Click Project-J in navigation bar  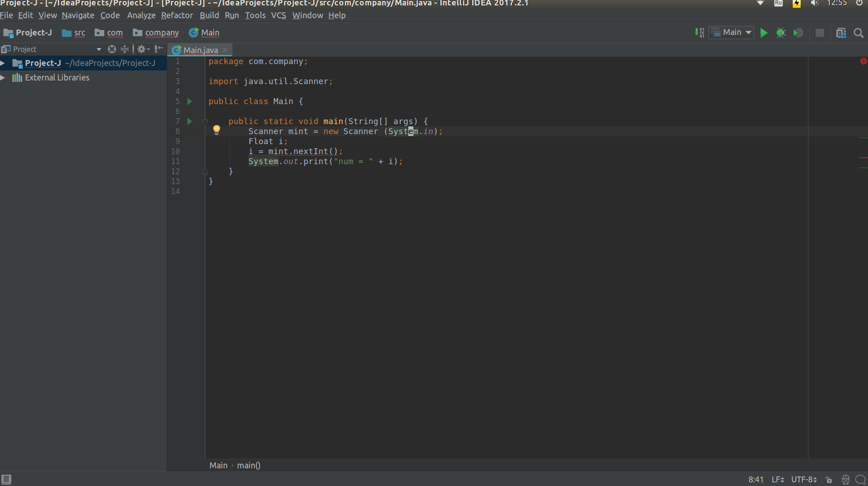point(28,33)
